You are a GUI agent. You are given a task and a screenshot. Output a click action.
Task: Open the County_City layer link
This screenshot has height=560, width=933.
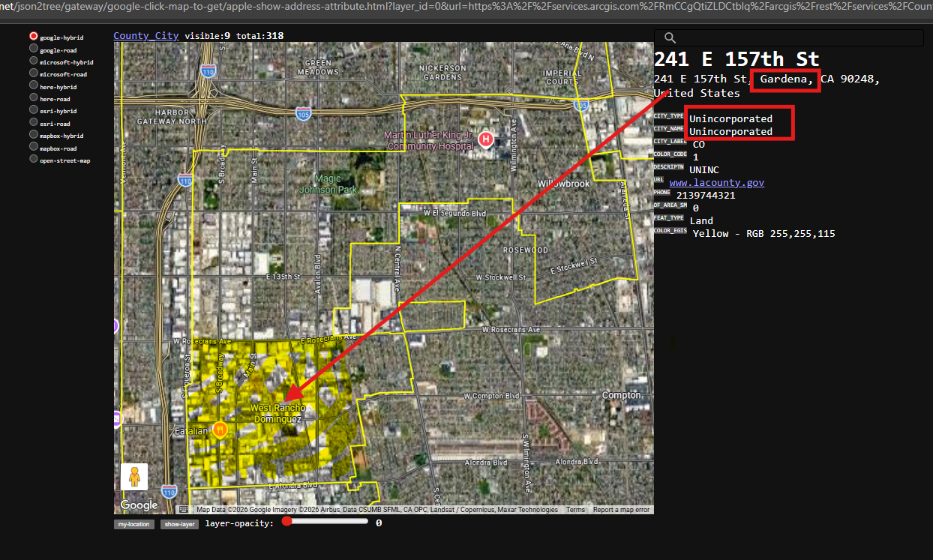pos(146,36)
